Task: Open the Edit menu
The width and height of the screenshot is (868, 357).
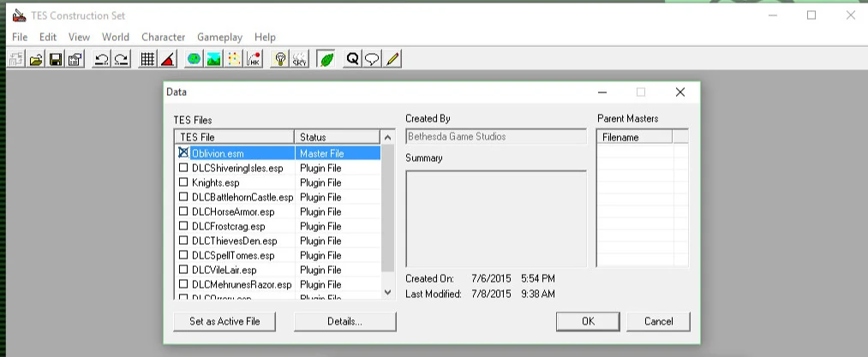Action: click(x=48, y=37)
